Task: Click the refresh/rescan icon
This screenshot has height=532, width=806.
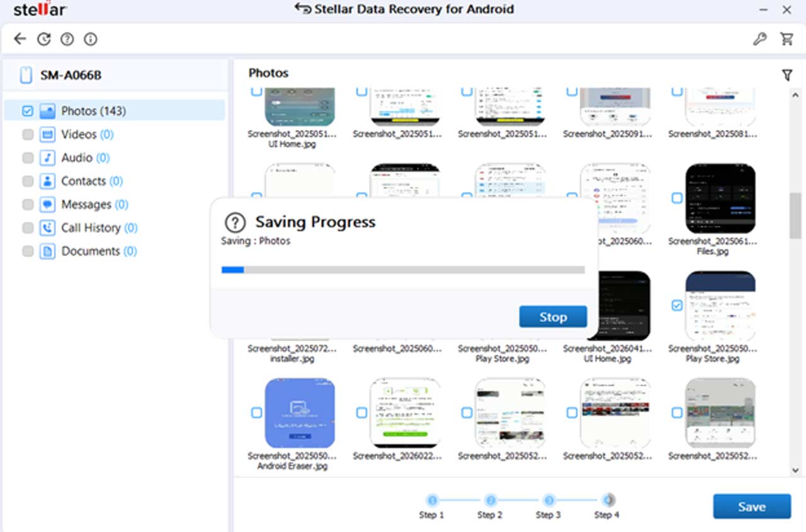Action: (43, 39)
